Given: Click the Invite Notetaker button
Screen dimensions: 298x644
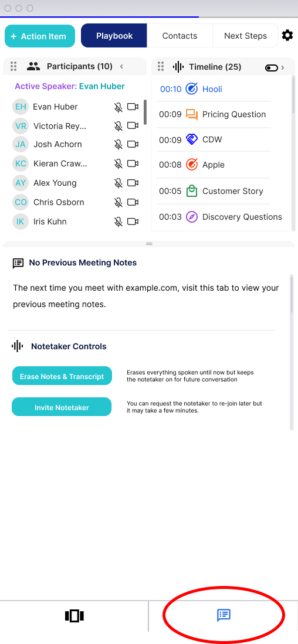Looking at the screenshot, I should [x=62, y=407].
